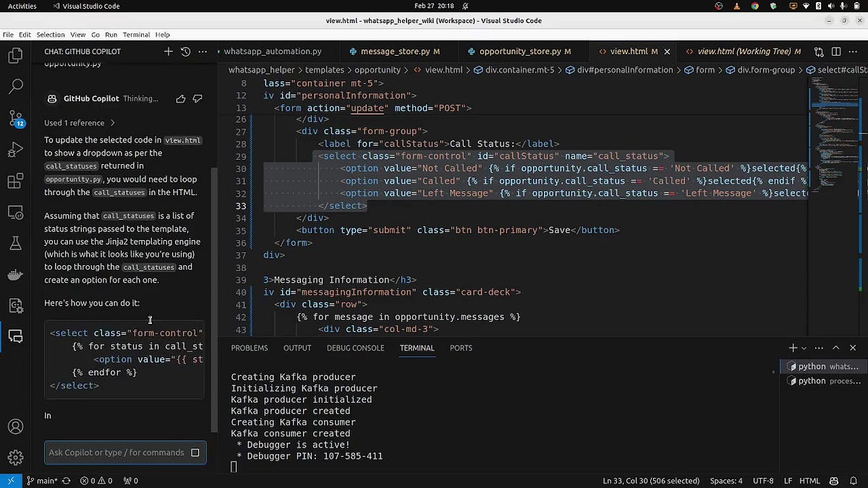Open the Docker view from the activity bar
The height and width of the screenshot is (488, 868).
16,274
